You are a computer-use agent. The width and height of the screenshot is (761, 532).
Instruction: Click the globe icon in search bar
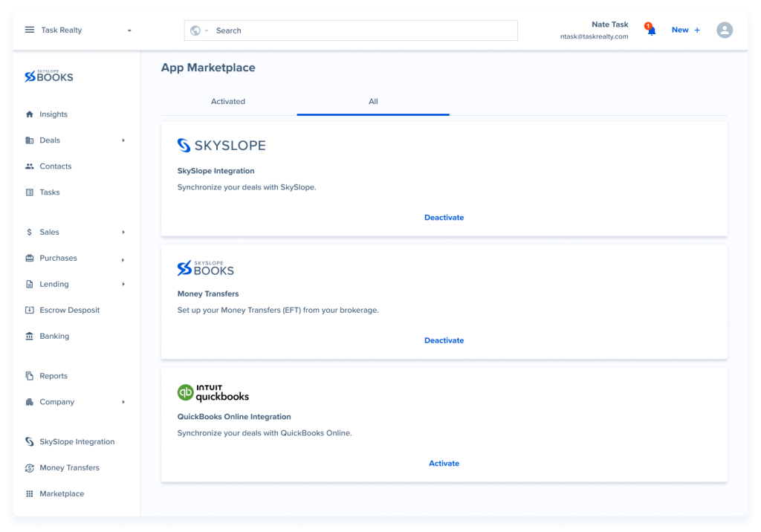195,30
